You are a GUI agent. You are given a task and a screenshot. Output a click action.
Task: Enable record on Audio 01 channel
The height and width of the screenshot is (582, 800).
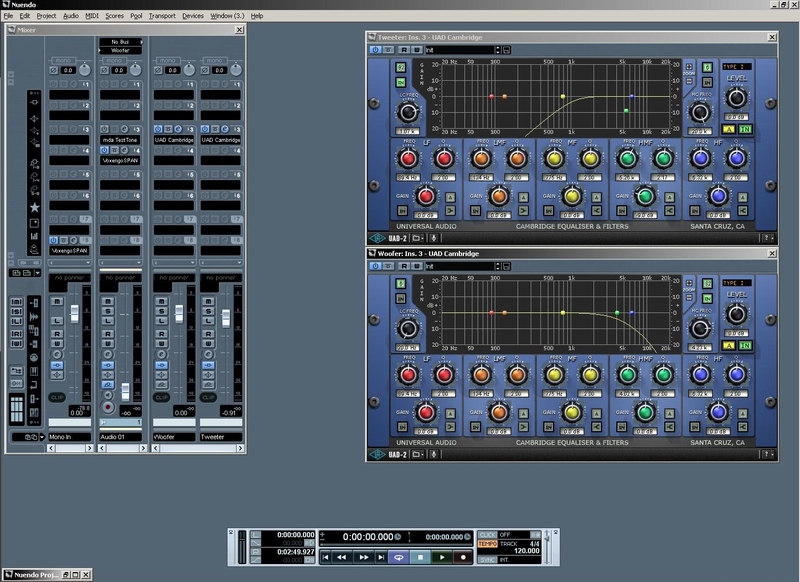pyautogui.click(x=108, y=407)
